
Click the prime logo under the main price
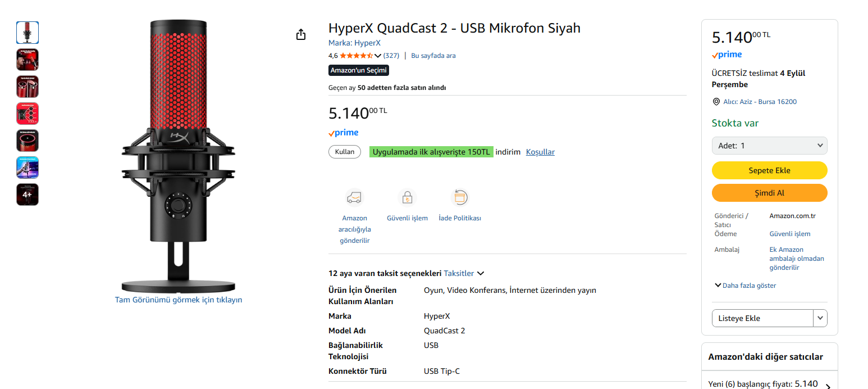coord(343,133)
